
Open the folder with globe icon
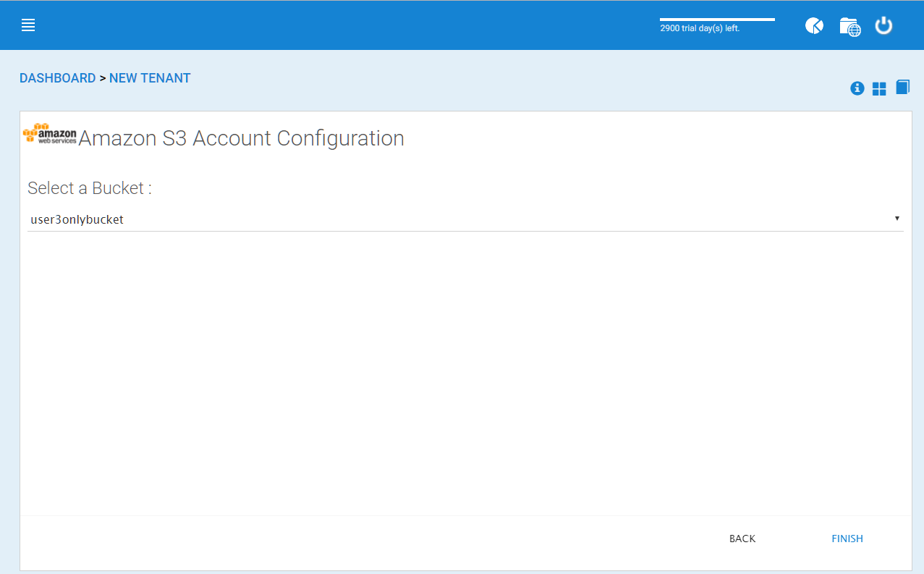(x=849, y=27)
